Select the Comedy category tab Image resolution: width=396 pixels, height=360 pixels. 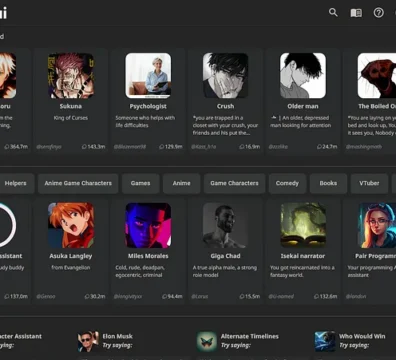[287, 183]
